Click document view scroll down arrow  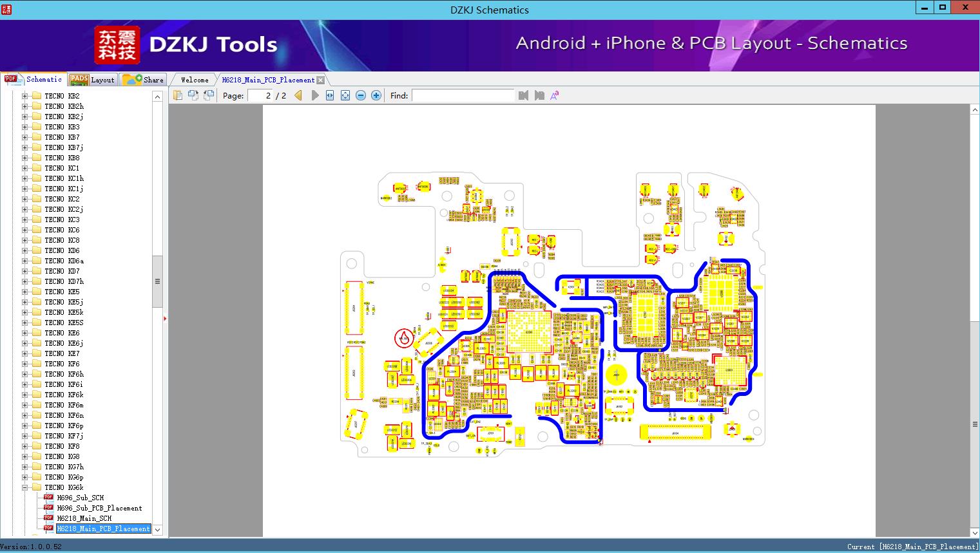(x=975, y=532)
